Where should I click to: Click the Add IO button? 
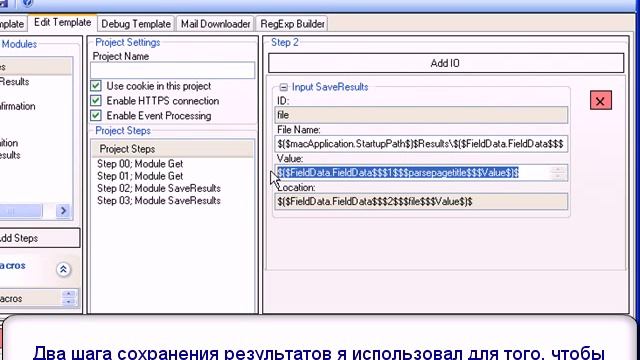[x=446, y=63]
